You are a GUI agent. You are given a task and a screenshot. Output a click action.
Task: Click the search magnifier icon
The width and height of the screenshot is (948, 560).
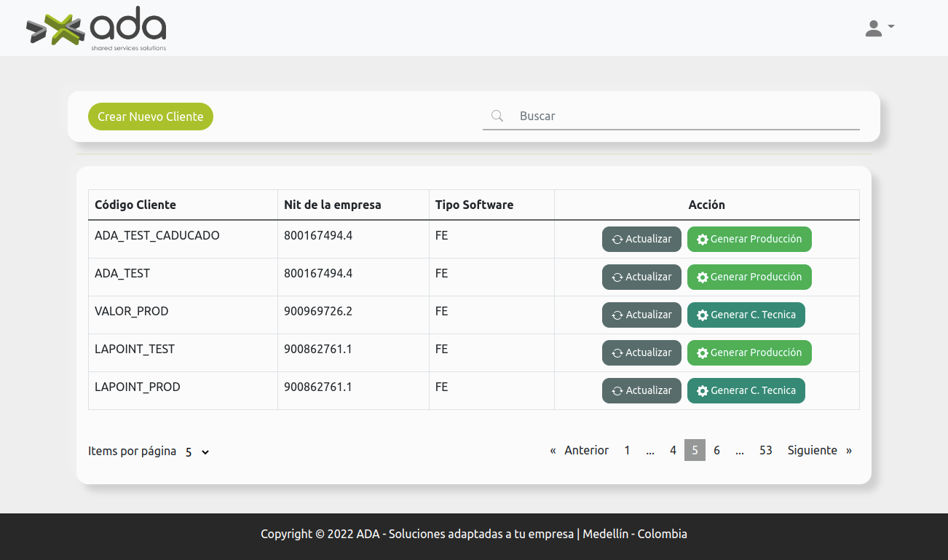coord(497,116)
